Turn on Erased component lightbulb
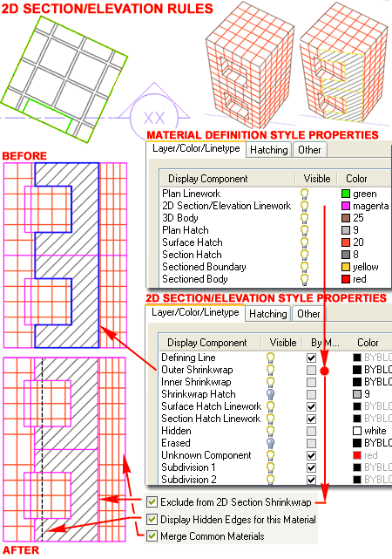This screenshot has height=559, width=392. click(271, 443)
